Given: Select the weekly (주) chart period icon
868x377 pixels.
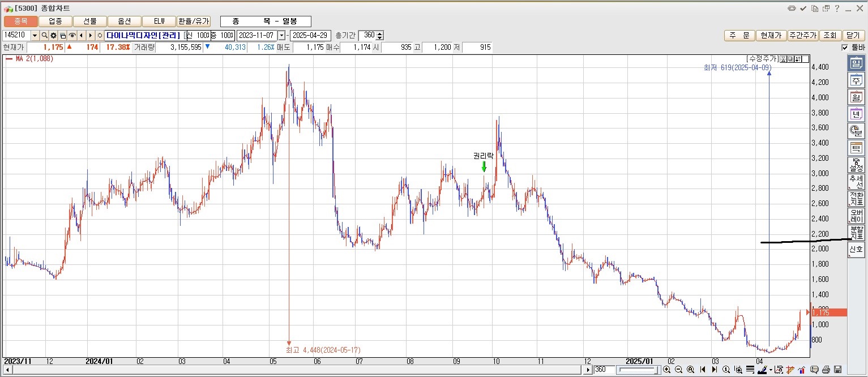Looking at the screenshot, I should click(x=856, y=80).
